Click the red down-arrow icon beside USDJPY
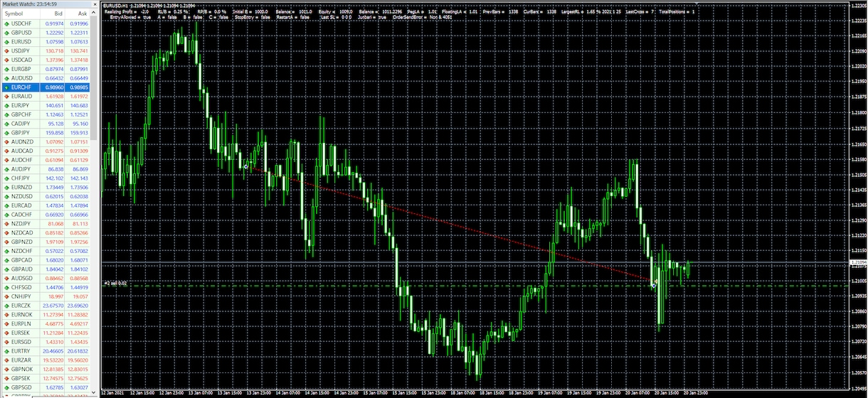The image size is (868, 398). pos(6,51)
